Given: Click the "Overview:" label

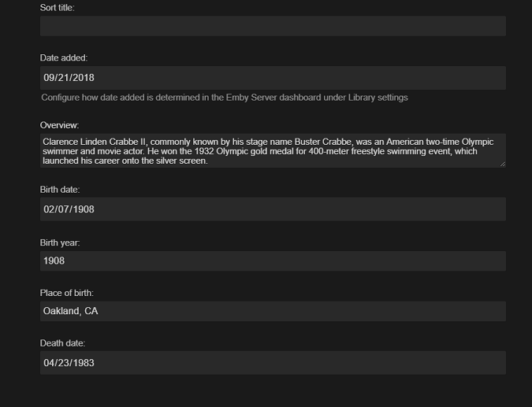Looking at the screenshot, I should tap(60, 125).
